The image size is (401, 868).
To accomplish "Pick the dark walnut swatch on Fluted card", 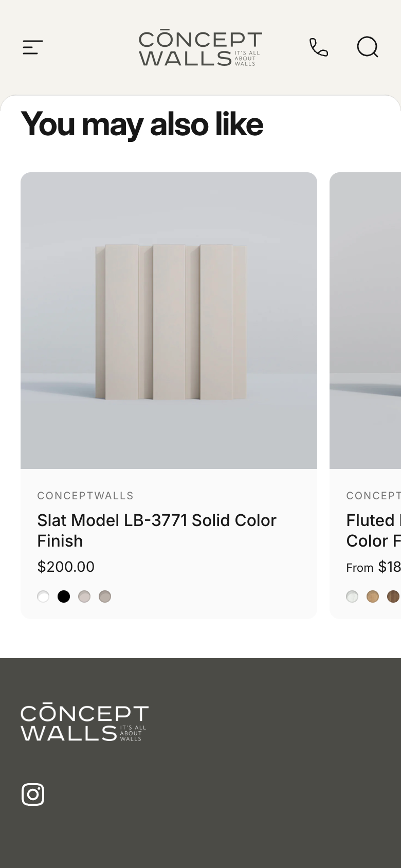I will (393, 596).
